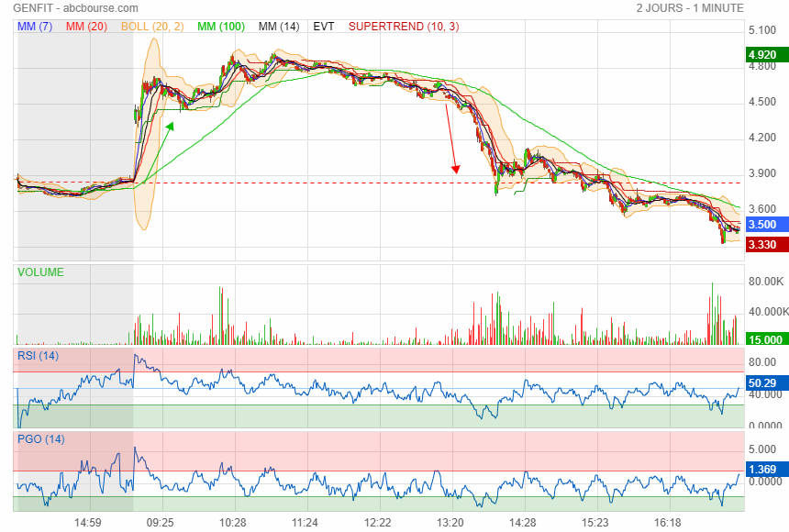Click the 14:59 time axis label
Viewport: 789px width, 532px height.
pyautogui.click(x=87, y=523)
